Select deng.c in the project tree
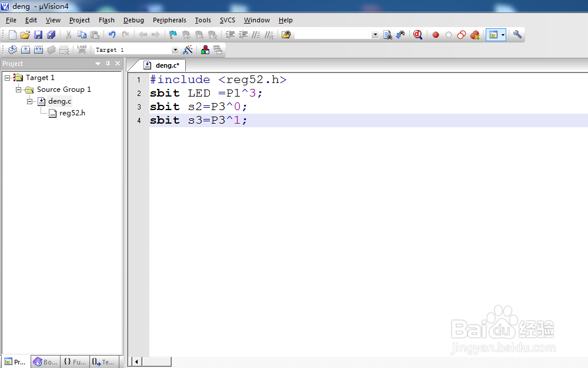588x368 pixels. coord(59,101)
